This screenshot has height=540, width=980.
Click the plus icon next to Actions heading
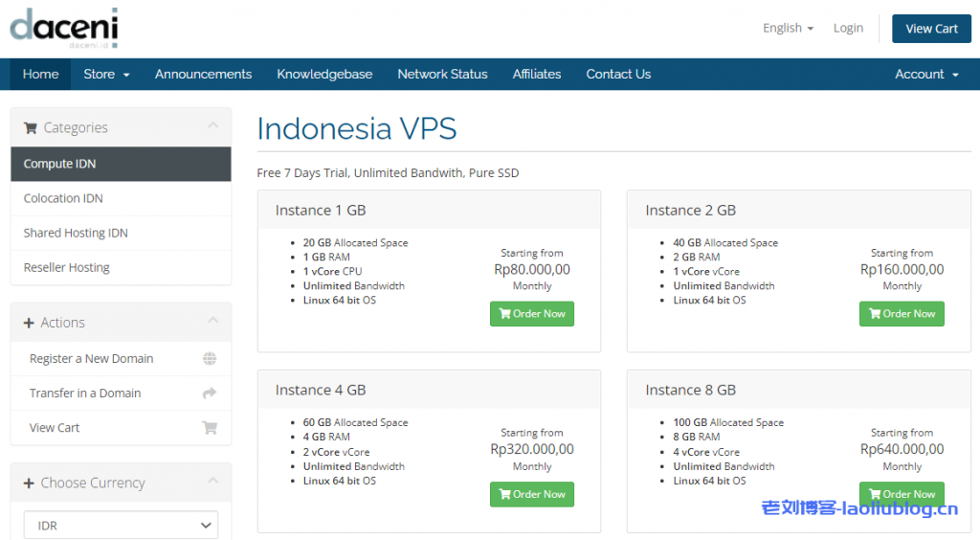[29, 324]
